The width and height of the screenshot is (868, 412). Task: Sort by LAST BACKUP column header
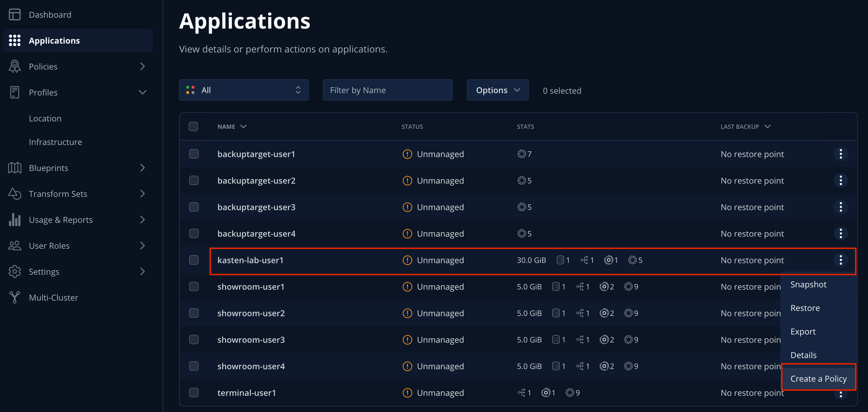coord(745,126)
